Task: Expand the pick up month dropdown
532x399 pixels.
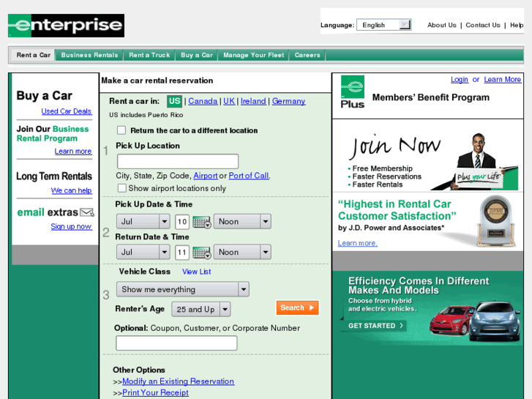Action: [x=143, y=222]
